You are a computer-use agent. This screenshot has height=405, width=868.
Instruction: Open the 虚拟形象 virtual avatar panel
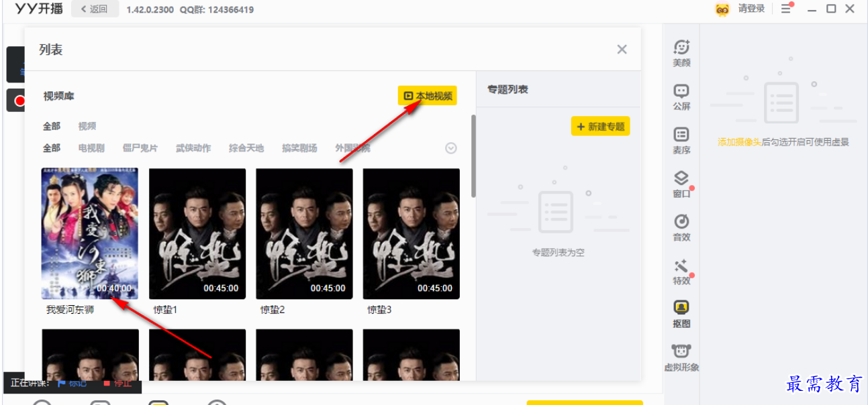pyautogui.click(x=681, y=358)
